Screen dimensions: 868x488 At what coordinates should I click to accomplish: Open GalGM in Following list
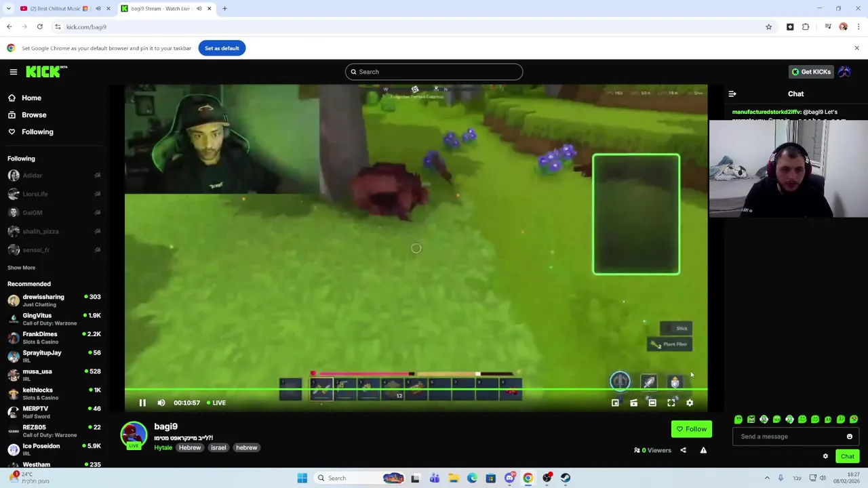54,213
